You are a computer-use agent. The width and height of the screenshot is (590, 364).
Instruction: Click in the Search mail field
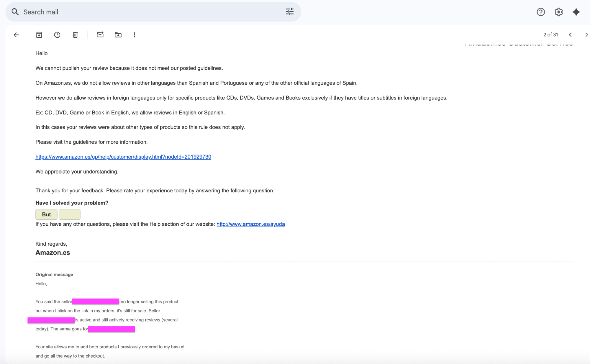click(147, 12)
